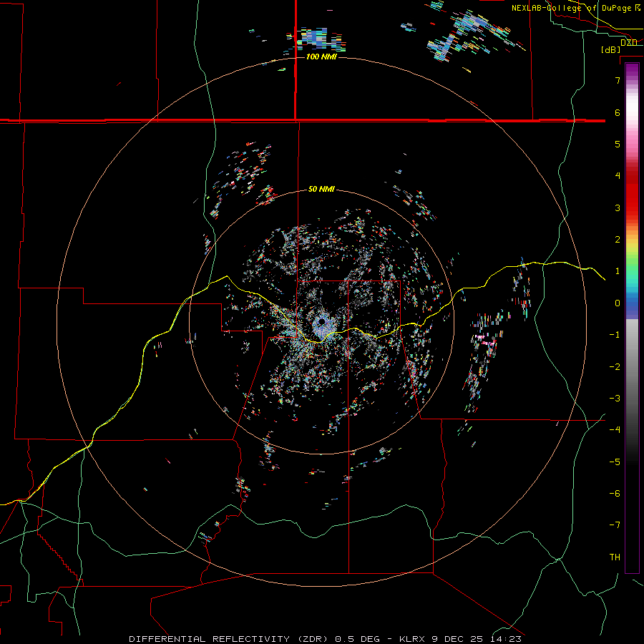Pick the purple band atop the color bar

tap(632, 70)
